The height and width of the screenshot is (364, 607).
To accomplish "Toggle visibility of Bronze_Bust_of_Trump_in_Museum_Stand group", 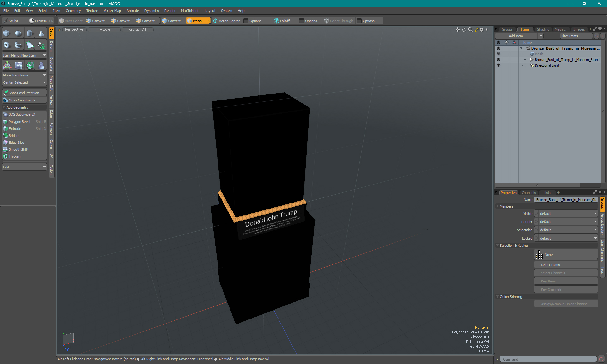I will point(498,60).
